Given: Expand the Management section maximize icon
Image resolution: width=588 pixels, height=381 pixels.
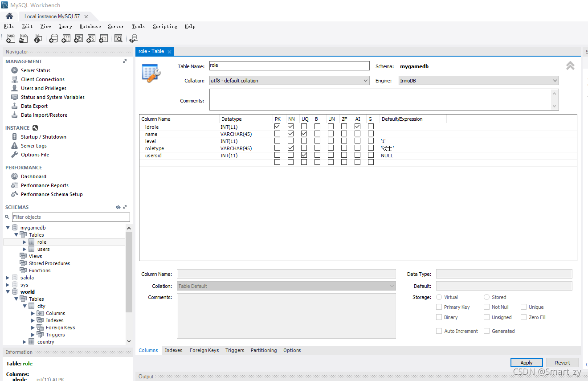Looking at the screenshot, I should 125,61.
